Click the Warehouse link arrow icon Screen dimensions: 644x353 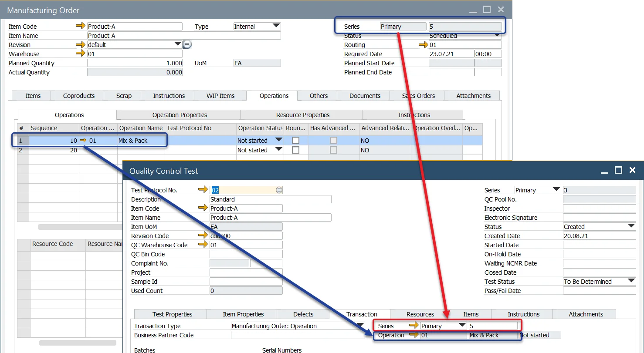click(81, 54)
